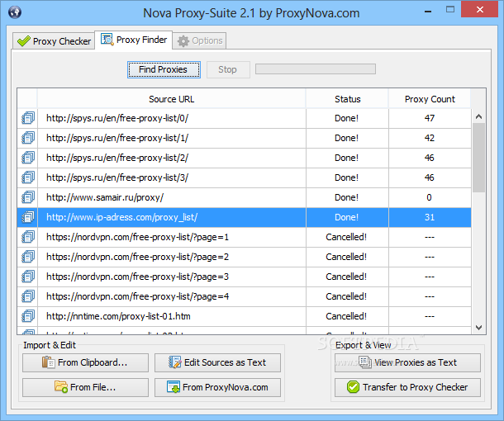The image size is (504, 421).
Task: Click proxy count 42 cell
Action: tap(430, 138)
